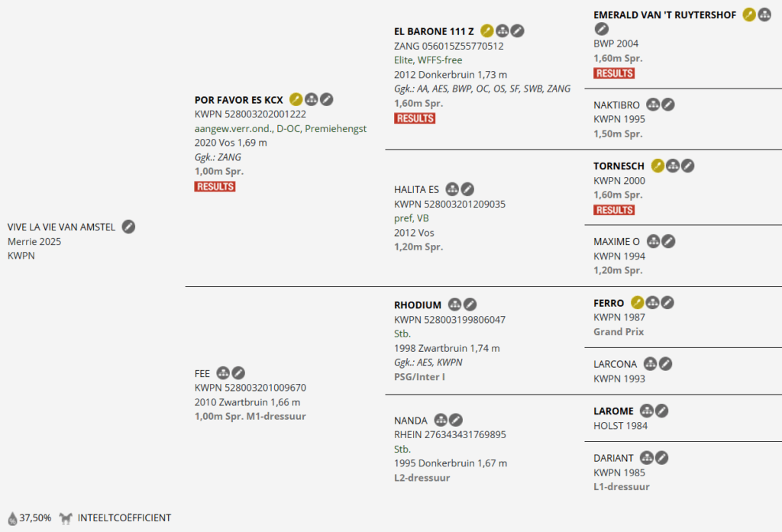Click the yellow icon next to Por Favor ES KCX
Screen dimensions: 782x532
pyautogui.click(x=296, y=99)
